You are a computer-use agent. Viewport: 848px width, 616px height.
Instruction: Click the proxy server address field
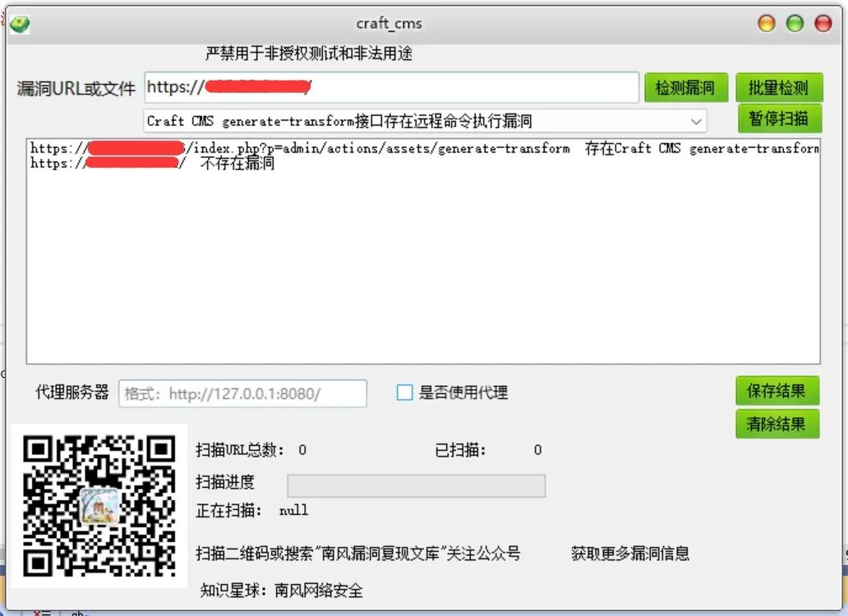point(243,393)
